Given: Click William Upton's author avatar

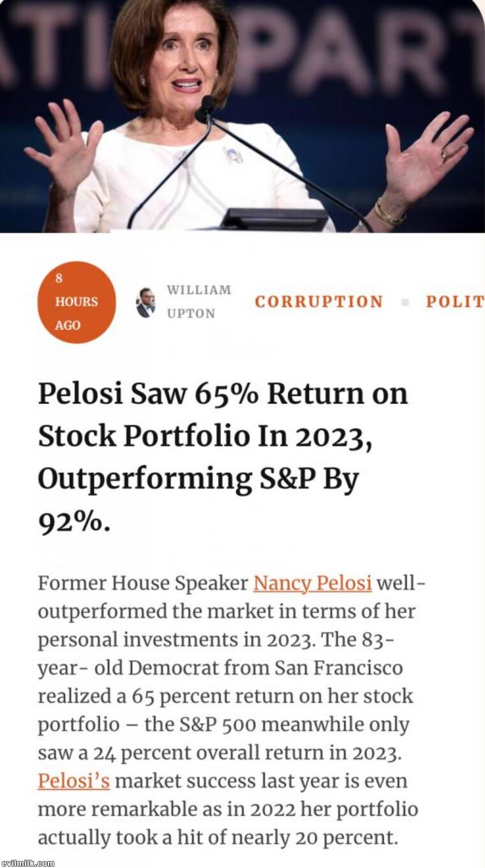Looking at the screenshot, I should (x=145, y=302).
